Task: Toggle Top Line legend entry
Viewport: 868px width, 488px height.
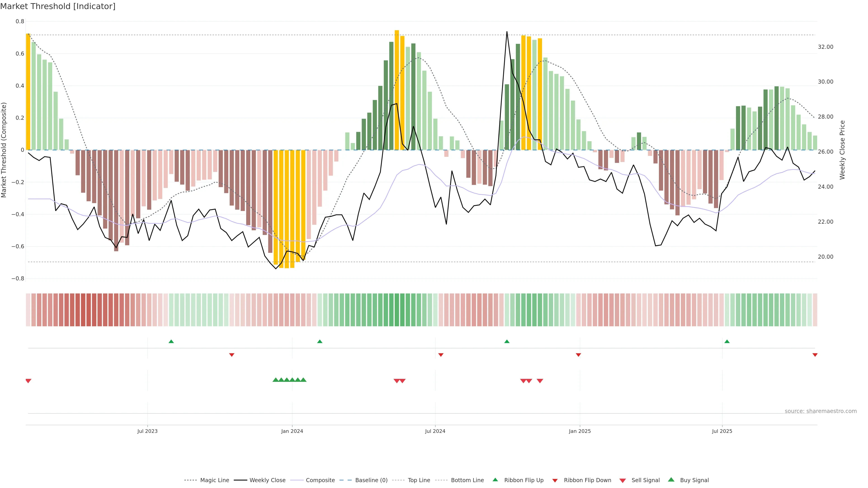Action: 419,480
